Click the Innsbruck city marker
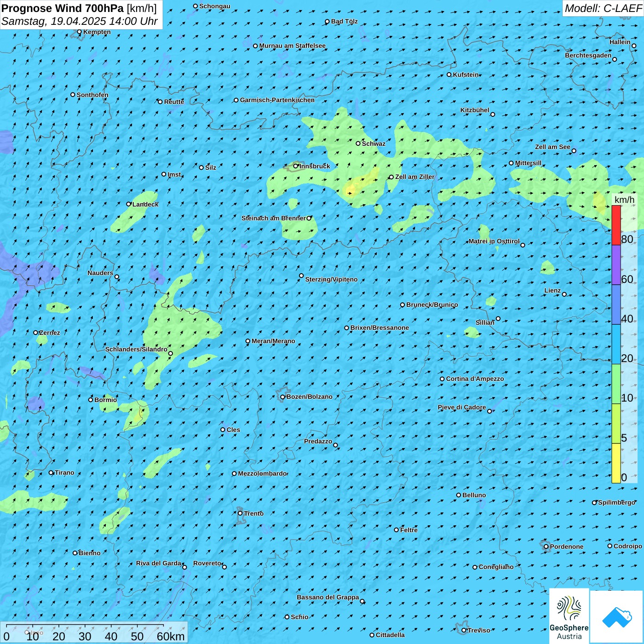Image resolution: width=644 pixels, height=644 pixels. (296, 166)
